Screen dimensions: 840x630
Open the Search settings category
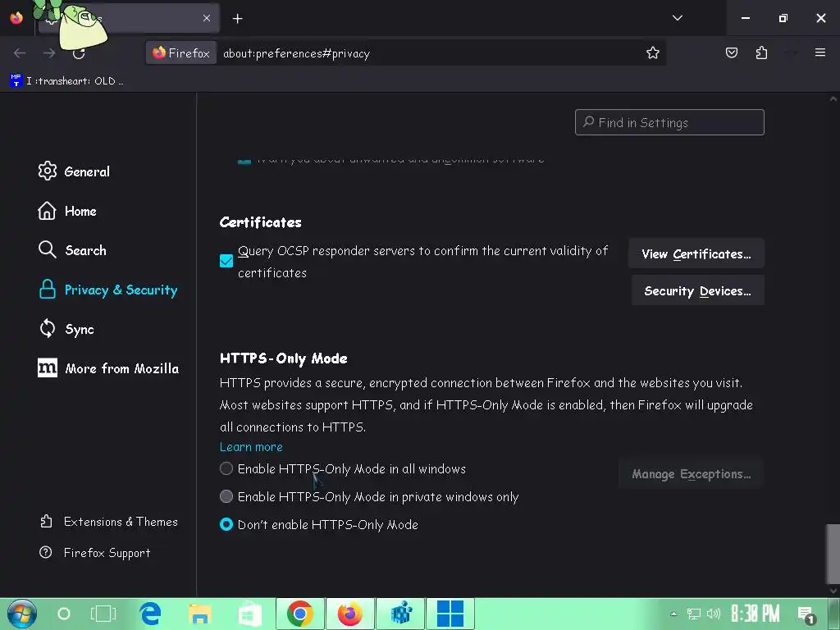(72, 250)
